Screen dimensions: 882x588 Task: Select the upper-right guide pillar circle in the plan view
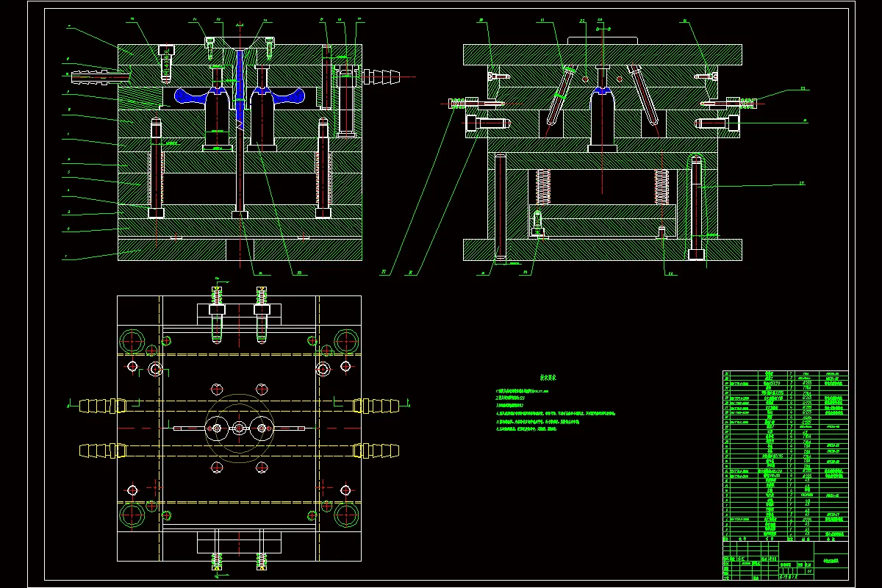pos(346,341)
